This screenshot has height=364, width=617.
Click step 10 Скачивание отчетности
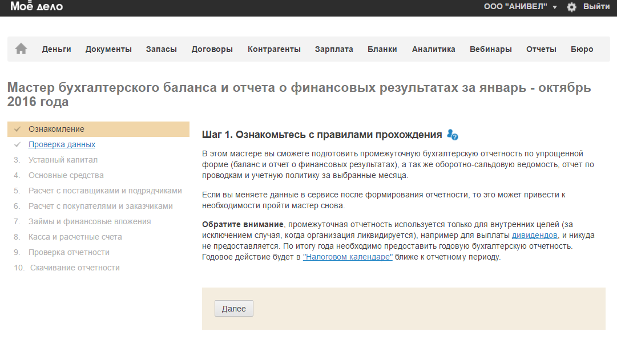click(75, 268)
